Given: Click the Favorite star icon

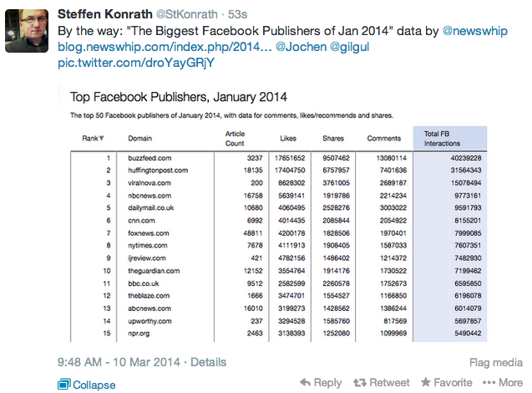Looking at the screenshot, I should [x=425, y=382].
